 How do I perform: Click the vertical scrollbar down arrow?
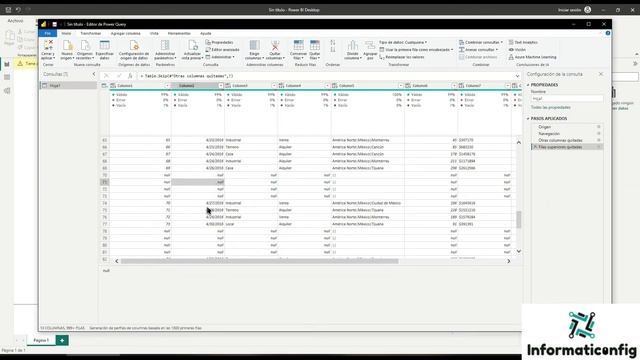(x=518, y=251)
